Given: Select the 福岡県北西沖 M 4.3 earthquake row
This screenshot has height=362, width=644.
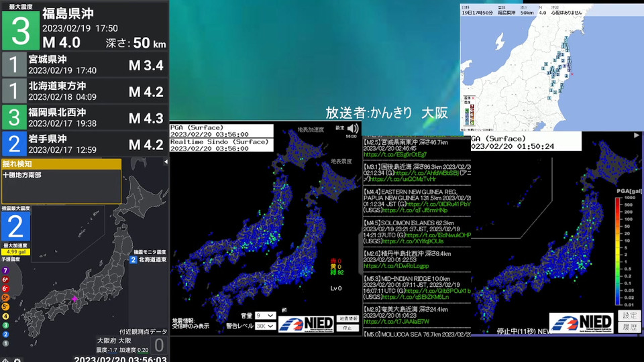Looking at the screenshot, I should [x=85, y=117].
